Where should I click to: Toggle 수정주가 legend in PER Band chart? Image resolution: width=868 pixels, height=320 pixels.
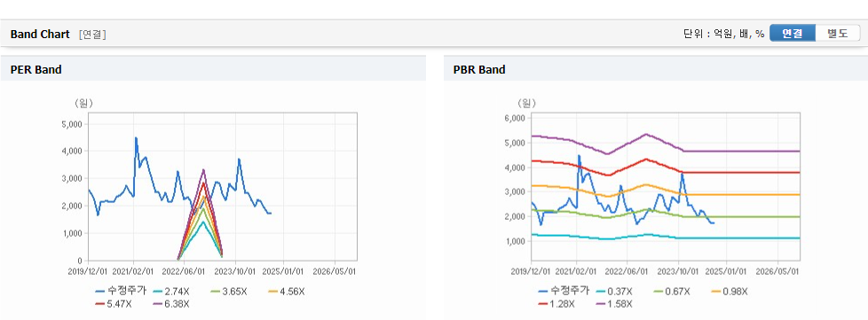click(x=121, y=292)
